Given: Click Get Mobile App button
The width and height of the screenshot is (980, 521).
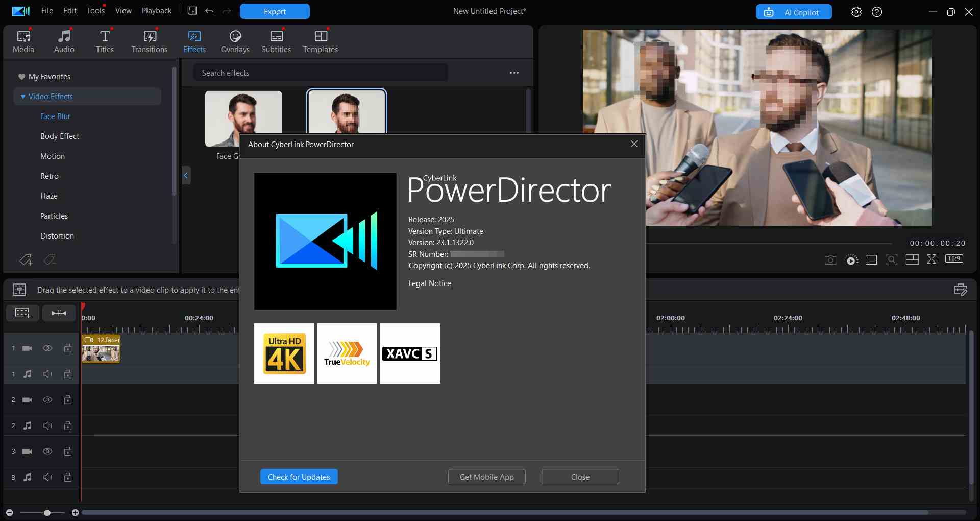Looking at the screenshot, I should (487, 477).
